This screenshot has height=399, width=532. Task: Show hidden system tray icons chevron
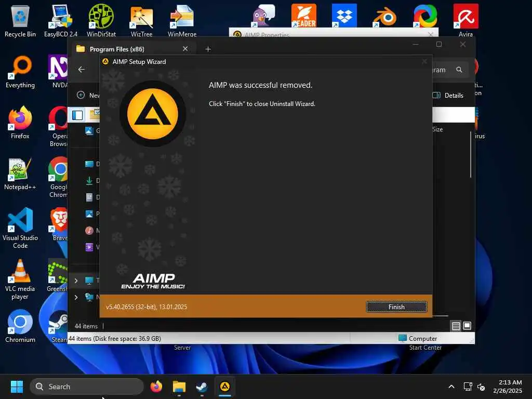pyautogui.click(x=451, y=387)
